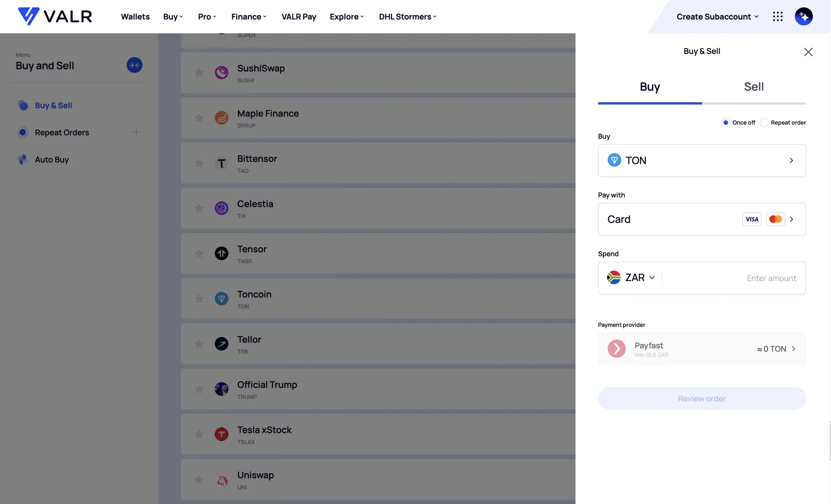Click the Auto Buy sidebar icon
Viewport: 831px width, 504px height.
(x=23, y=159)
